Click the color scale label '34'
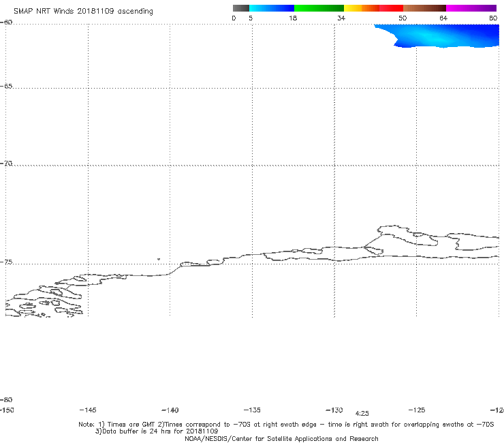This screenshot has height=443, width=504. point(341,18)
